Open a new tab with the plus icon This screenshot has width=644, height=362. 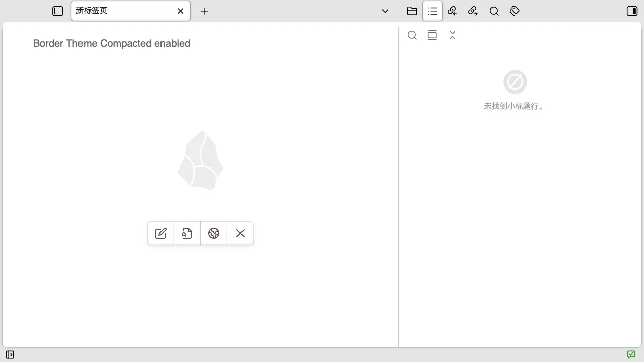click(x=204, y=11)
